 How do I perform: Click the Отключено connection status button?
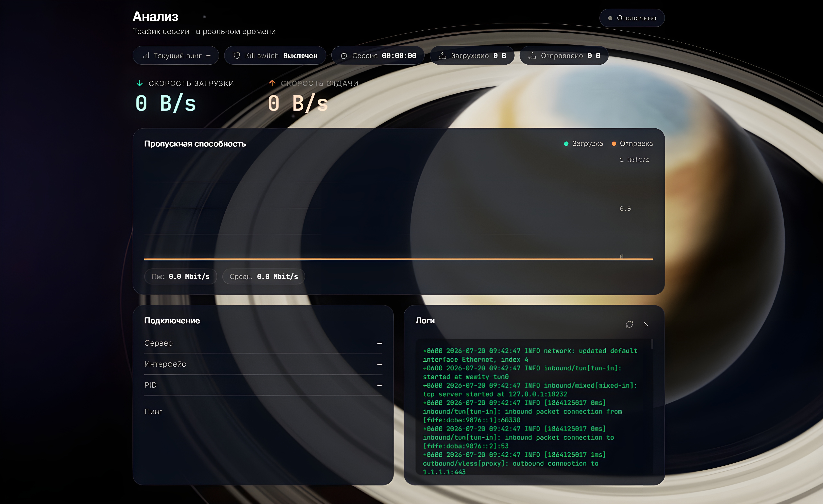(x=632, y=18)
